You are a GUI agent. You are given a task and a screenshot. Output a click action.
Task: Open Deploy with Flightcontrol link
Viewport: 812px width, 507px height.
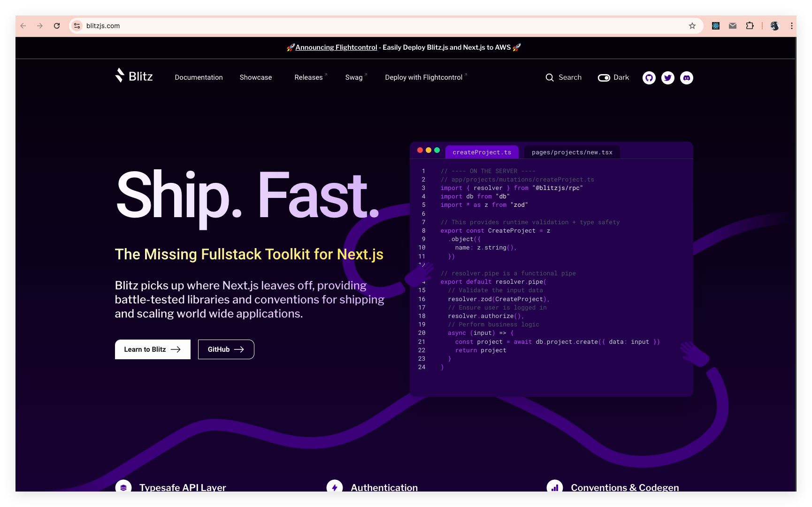(426, 77)
